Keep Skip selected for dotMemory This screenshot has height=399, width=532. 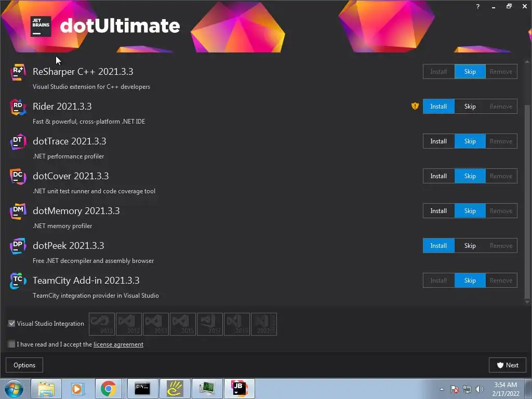pyautogui.click(x=470, y=211)
